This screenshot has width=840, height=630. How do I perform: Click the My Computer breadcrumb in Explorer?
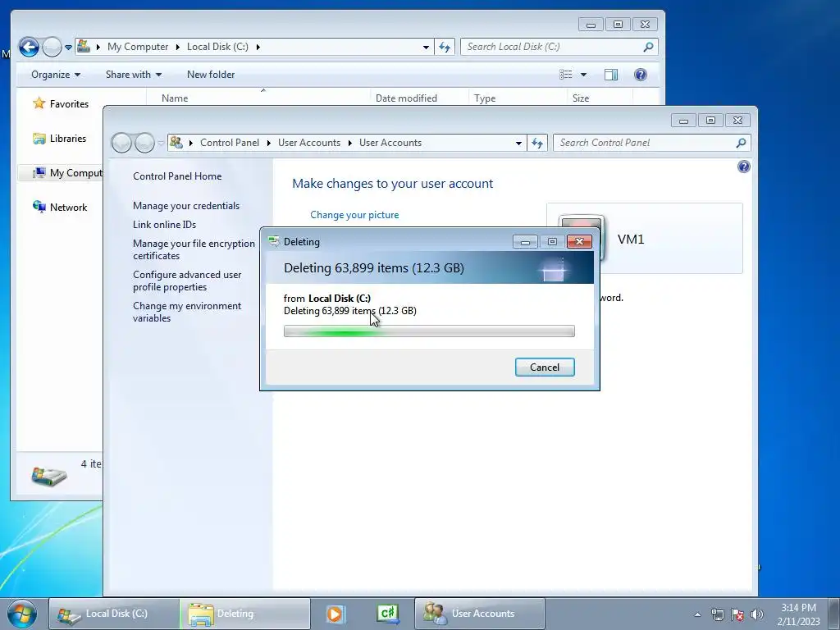[x=138, y=47]
